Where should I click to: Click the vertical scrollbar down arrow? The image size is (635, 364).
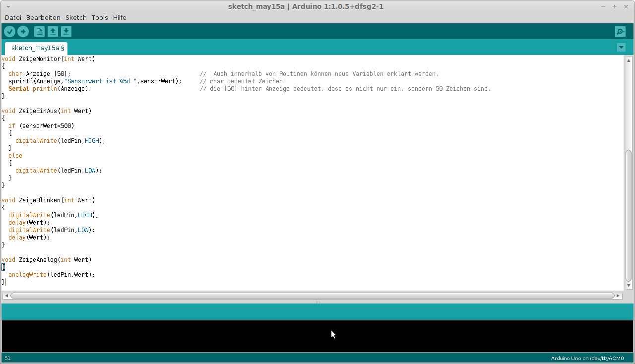pyautogui.click(x=629, y=286)
